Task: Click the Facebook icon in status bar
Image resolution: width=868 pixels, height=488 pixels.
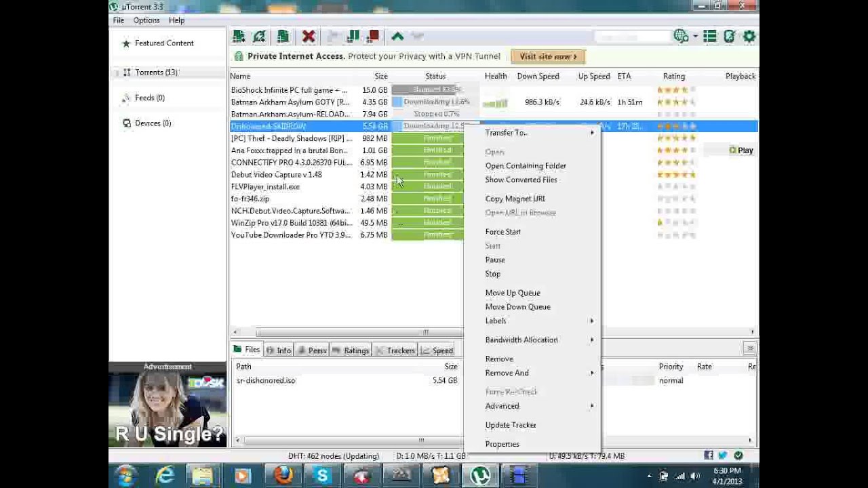Action: [709, 455]
